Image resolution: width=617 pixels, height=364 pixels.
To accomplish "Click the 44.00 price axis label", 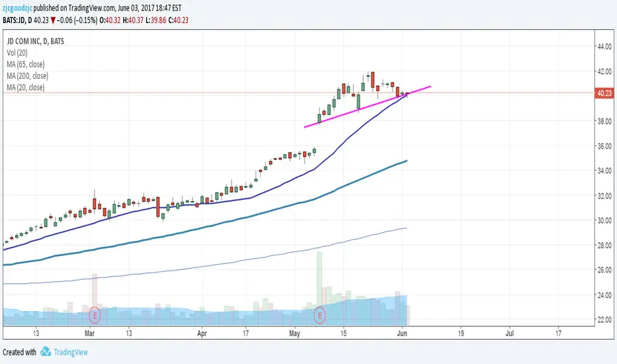I will [604, 46].
